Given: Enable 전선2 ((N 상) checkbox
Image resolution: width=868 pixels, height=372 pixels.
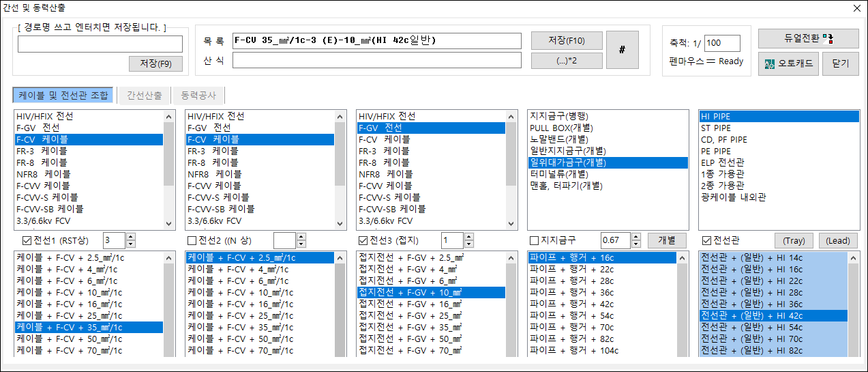Looking at the screenshot, I should click(192, 240).
